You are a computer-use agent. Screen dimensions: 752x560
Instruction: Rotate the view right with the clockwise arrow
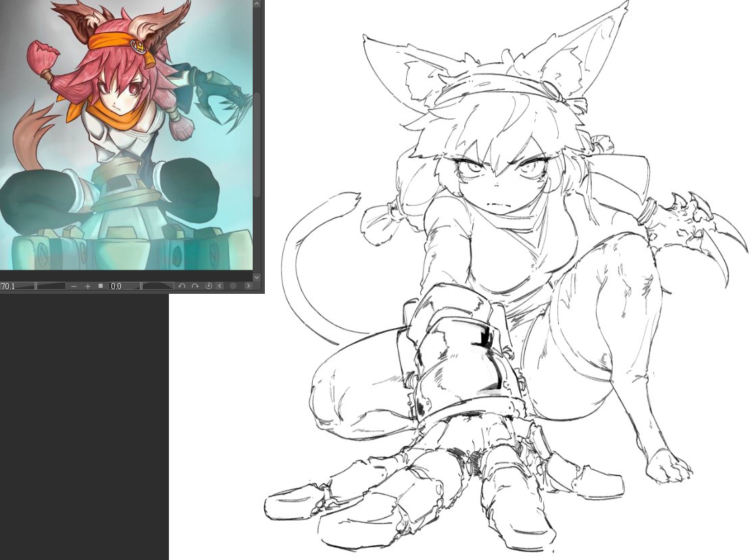click(195, 286)
